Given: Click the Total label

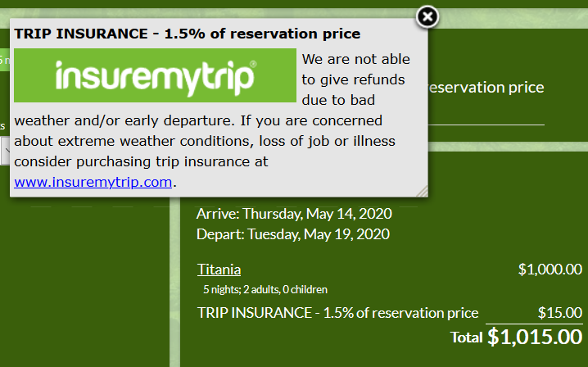Looking at the screenshot, I should [x=466, y=337].
